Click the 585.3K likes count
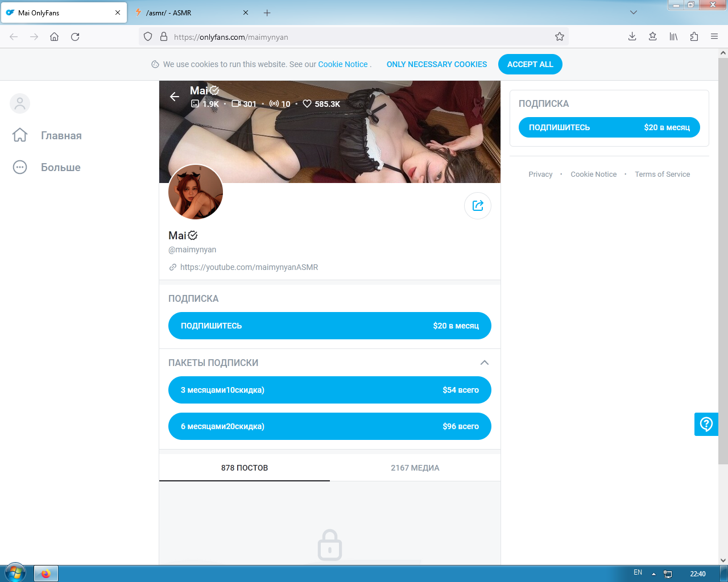 coord(321,104)
